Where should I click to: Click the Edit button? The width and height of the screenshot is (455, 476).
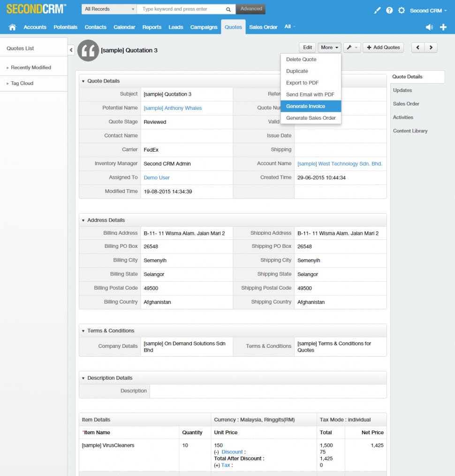pos(307,47)
